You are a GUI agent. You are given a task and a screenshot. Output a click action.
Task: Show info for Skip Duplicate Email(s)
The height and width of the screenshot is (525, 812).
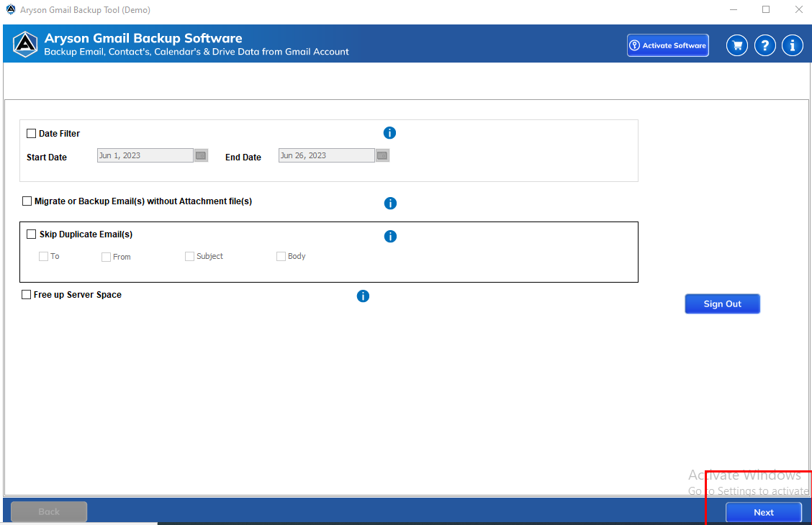[x=390, y=237]
